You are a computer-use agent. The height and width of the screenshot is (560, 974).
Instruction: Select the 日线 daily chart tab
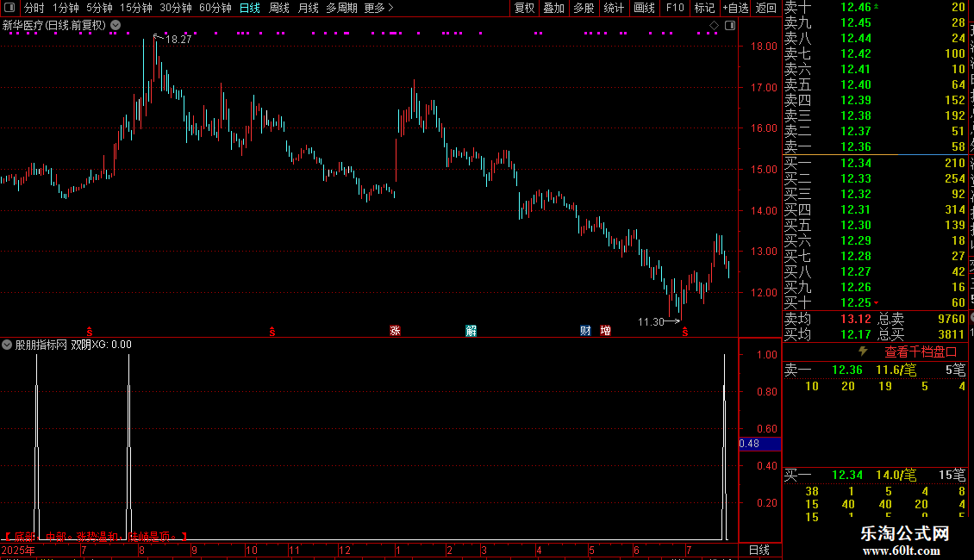[x=250, y=8]
